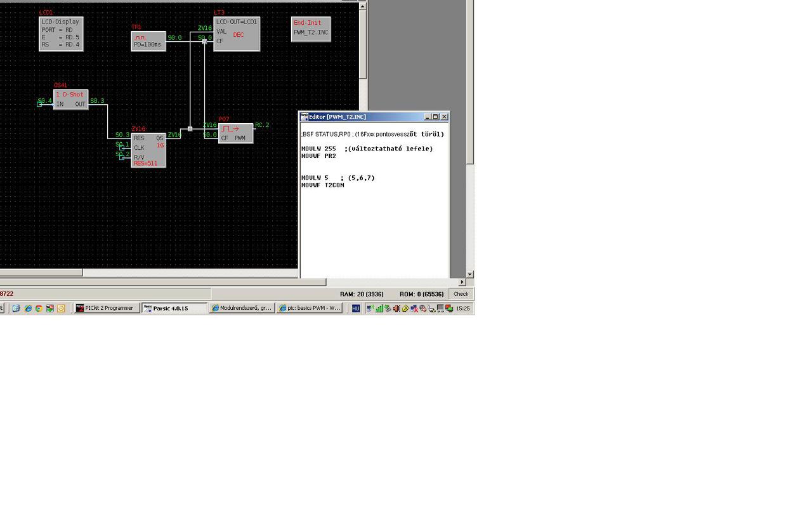Click the 'RAM: 20 (3936)' status text

point(362,294)
